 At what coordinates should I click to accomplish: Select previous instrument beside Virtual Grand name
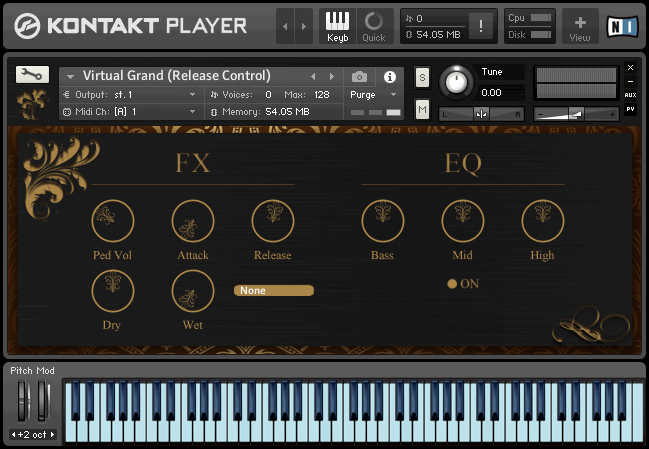(313, 77)
